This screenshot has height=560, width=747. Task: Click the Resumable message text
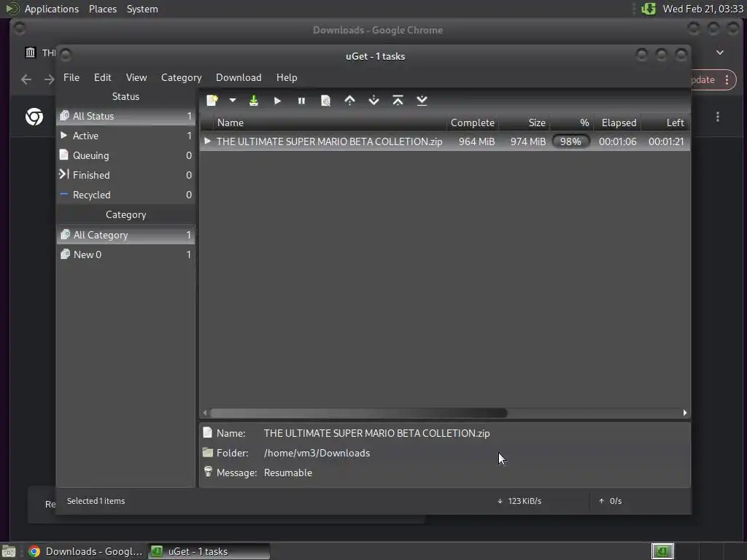tap(287, 472)
